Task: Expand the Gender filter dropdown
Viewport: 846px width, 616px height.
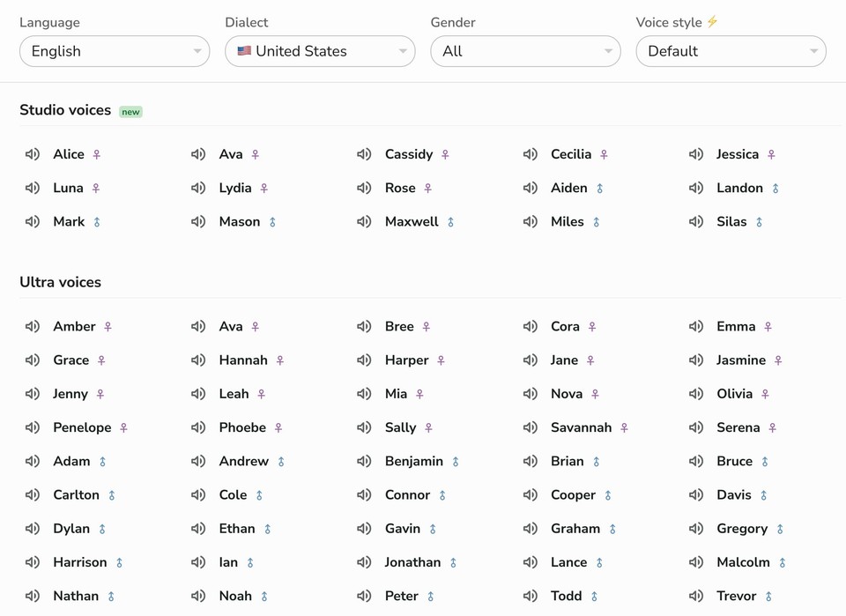Action: pos(525,51)
